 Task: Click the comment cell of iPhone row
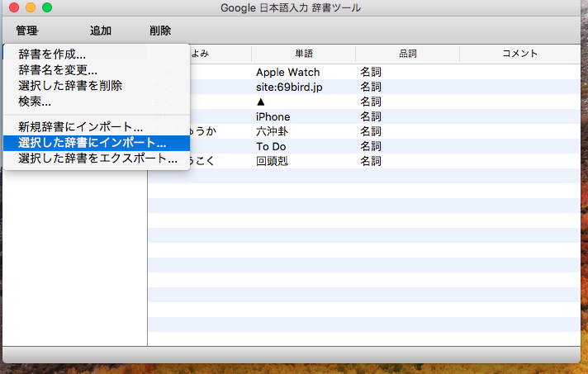[x=520, y=116]
